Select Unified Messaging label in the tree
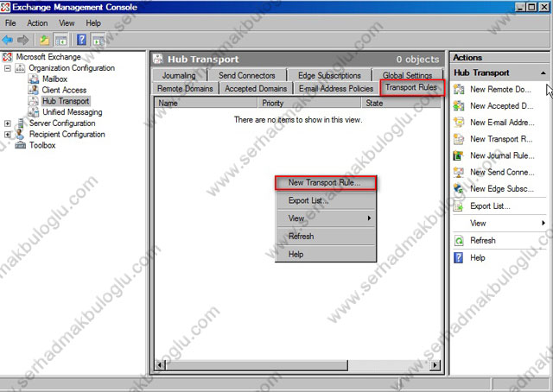The image size is (553, 392). coord(73,112)
